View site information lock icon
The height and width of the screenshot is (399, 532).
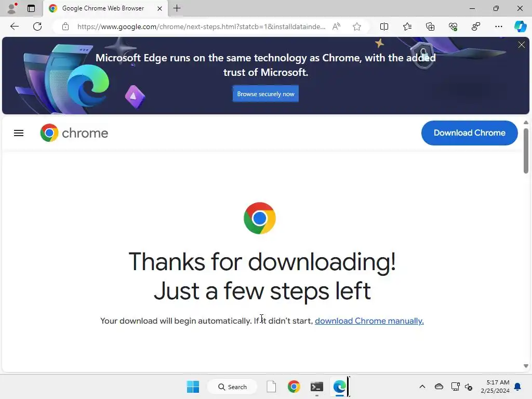pyautogui.click(x=65, y=26)
